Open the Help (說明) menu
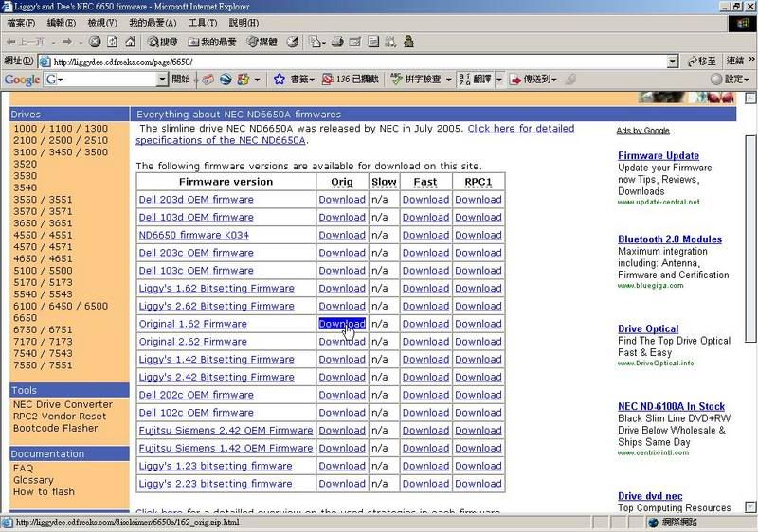The image size is (758, 532). [244, 23]
